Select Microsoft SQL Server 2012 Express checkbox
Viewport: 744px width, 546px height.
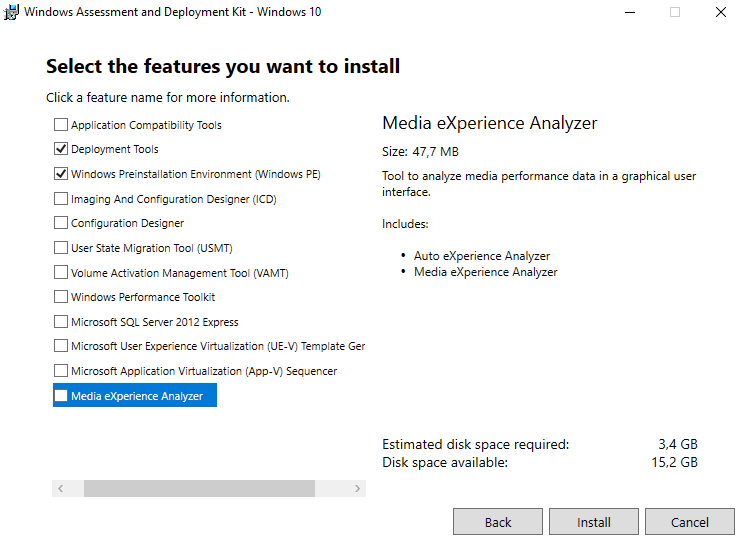tap(61, 322)
